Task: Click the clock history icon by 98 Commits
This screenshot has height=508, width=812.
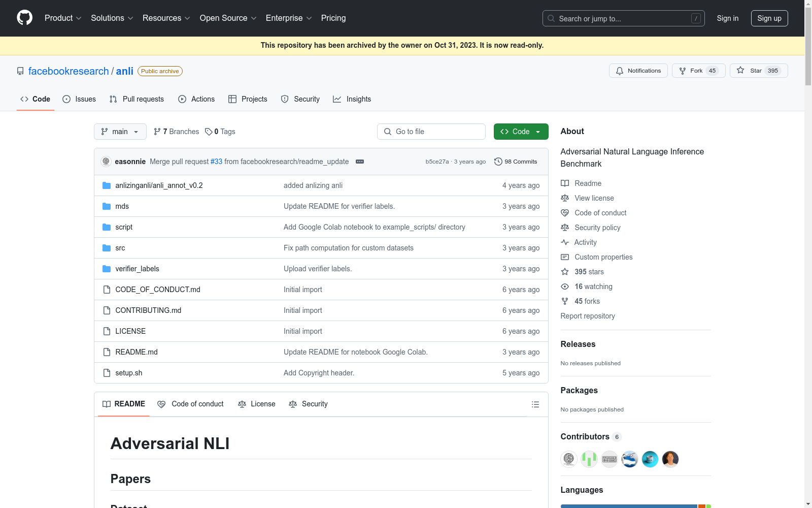Action: [x=498, y=162]
